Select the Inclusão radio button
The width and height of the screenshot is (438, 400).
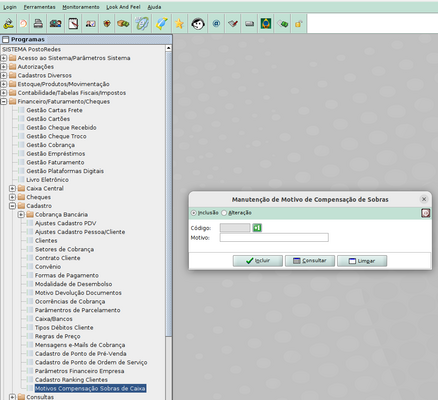(x=194, y=213)
